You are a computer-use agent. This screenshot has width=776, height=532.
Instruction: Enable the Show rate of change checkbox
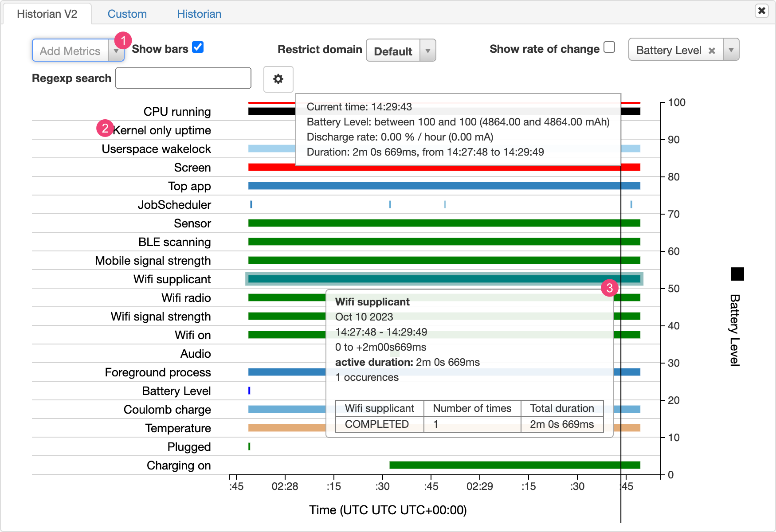click(x=610, y=47)
